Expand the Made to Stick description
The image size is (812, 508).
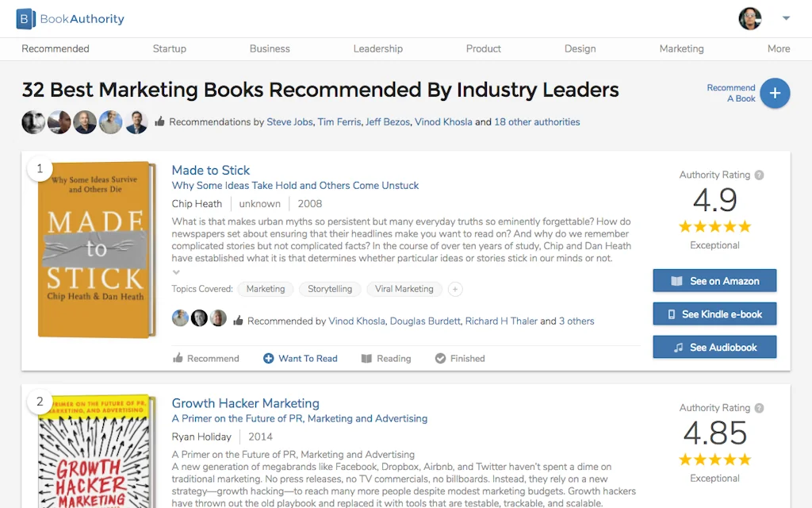pos(176,271)
